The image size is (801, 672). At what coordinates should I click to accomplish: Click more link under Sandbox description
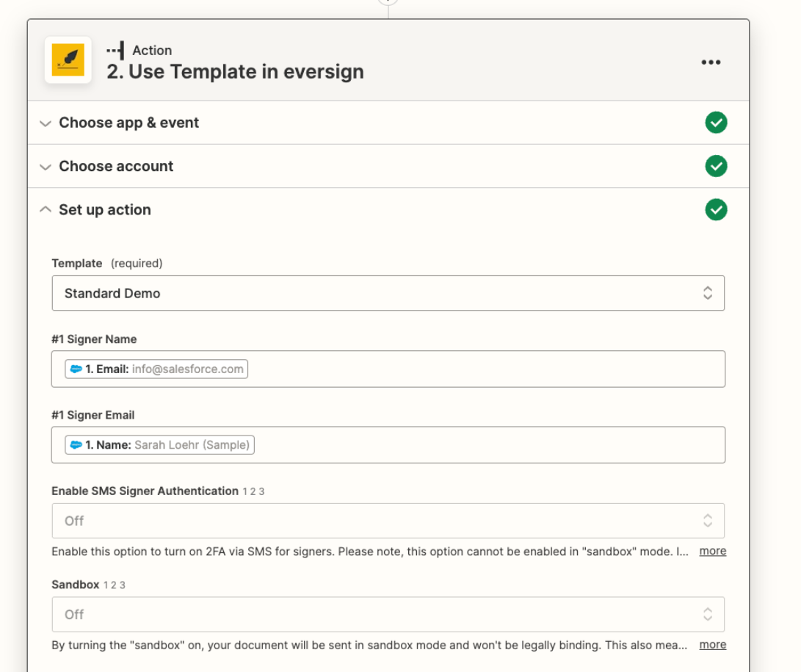click(x=713, y=644)
